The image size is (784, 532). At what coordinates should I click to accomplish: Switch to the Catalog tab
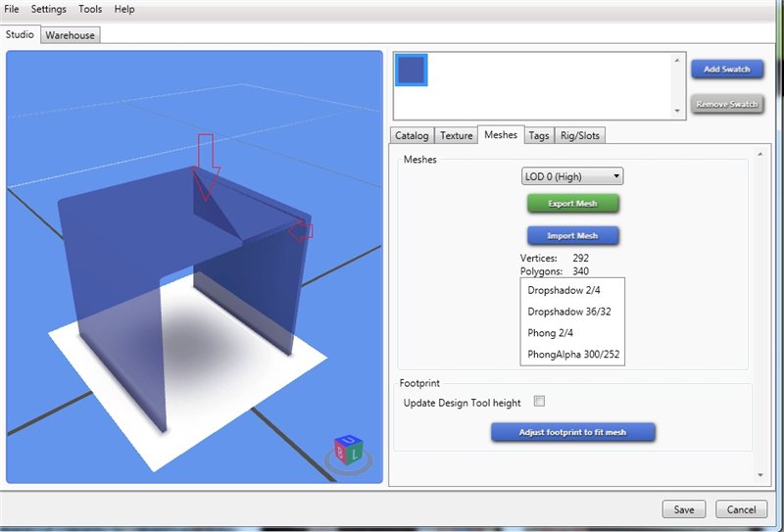click(412, 136)
